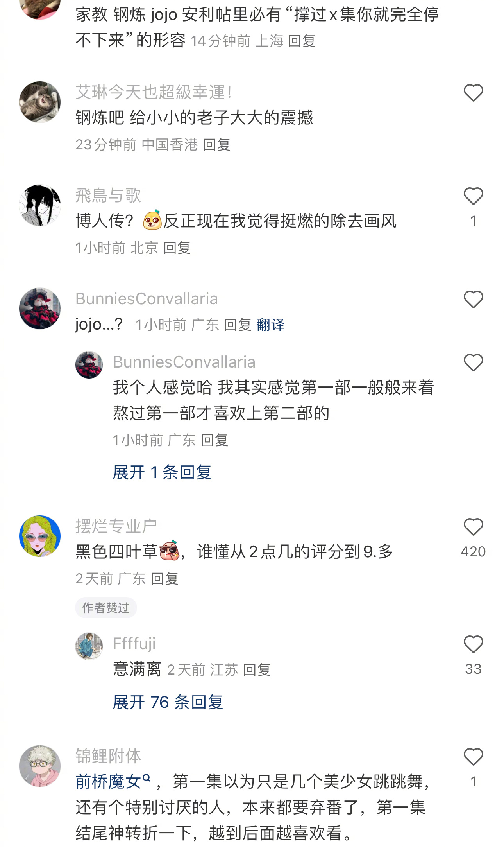This screenshot has height=847, width=504.
Task: Reply to the 14分钟前 上海 comment
Action: click(x=302, y=41)
